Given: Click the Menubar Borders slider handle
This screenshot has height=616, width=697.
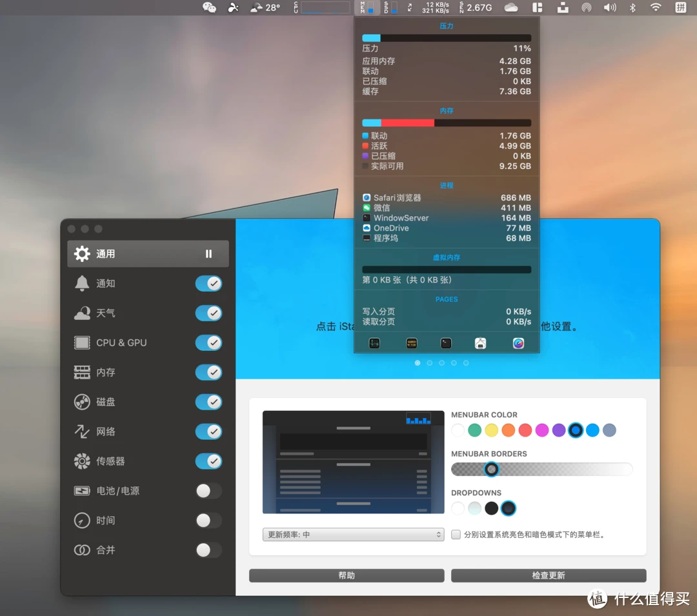Looking at the screenshot, I should tap(491, 469).
